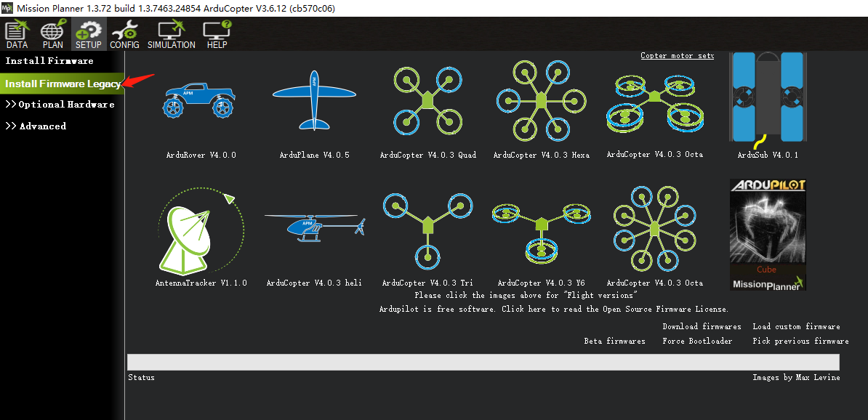Click the "ArduCopter V4.0.3 Hexa" label
The height and width of the screenshot is (420, 868).
[542, 155]
